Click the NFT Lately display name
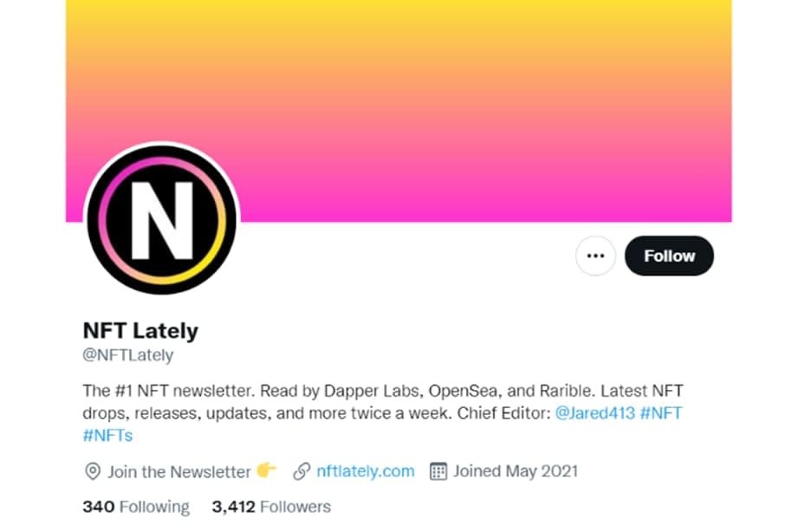798x532 pixels. coord(140,330)
